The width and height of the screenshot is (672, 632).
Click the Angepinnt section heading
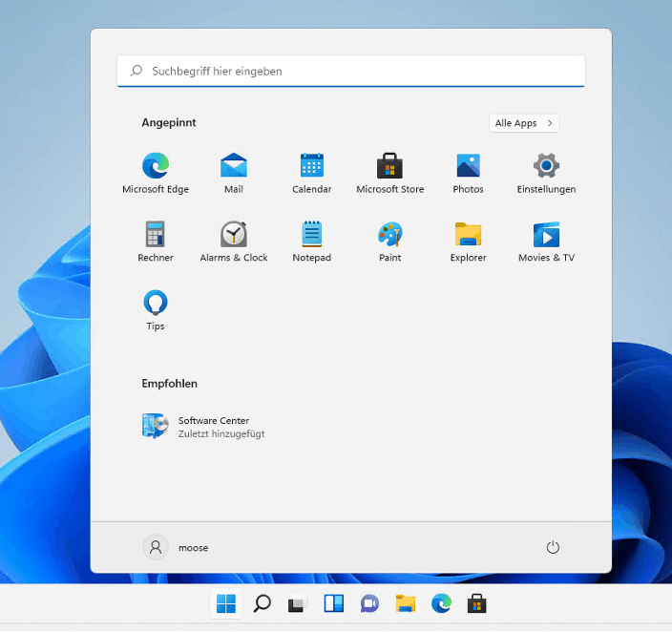(x=169, y=123)
